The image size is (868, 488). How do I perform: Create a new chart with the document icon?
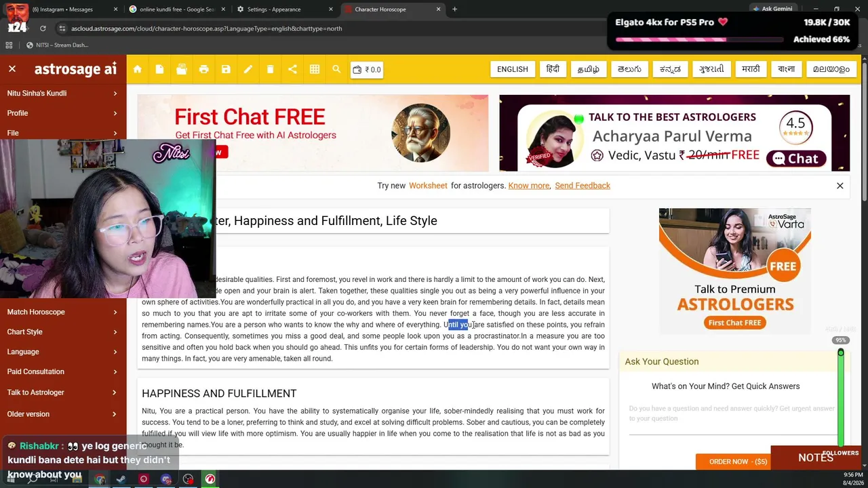159,69
